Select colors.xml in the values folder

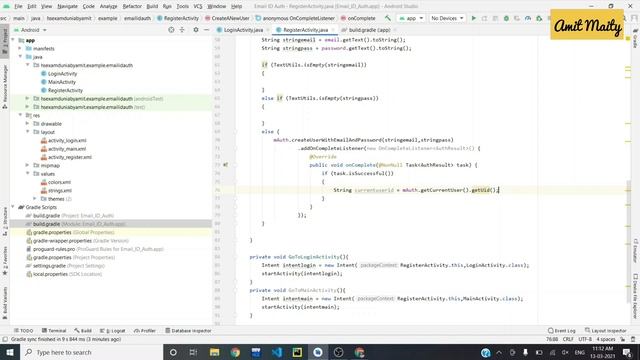pyautogui.click(x=60, y=182)
